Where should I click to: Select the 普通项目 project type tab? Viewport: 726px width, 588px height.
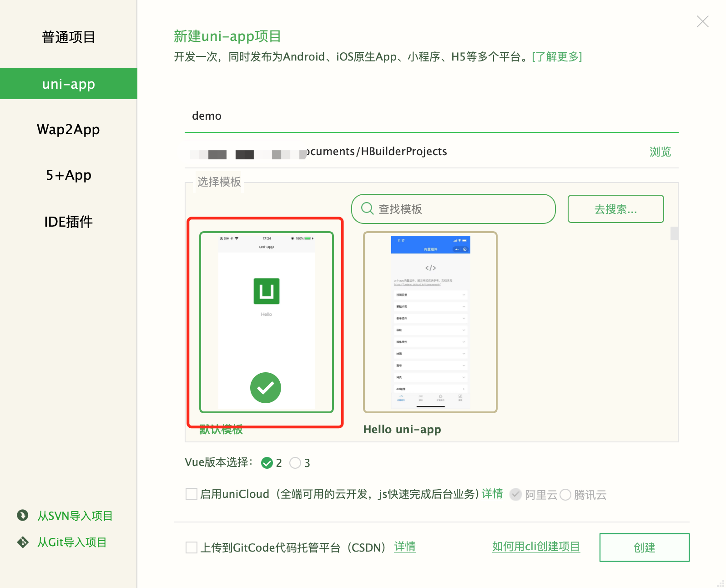(68, 37)
